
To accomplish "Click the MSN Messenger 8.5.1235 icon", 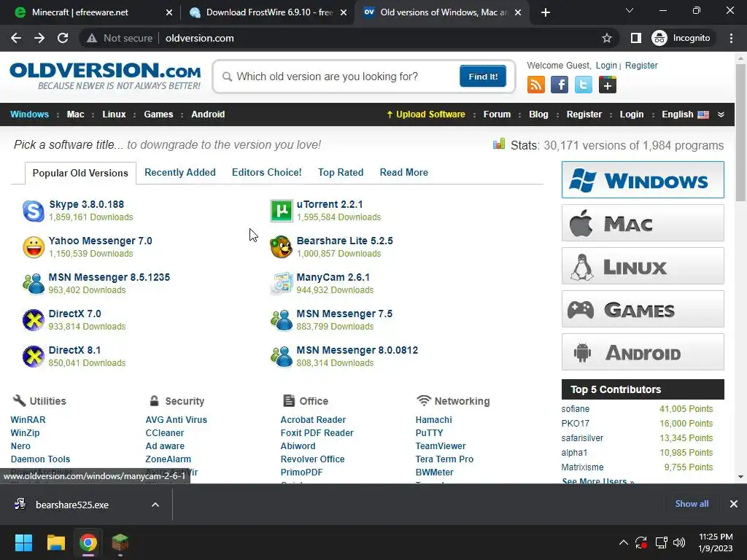I will 34,284.
